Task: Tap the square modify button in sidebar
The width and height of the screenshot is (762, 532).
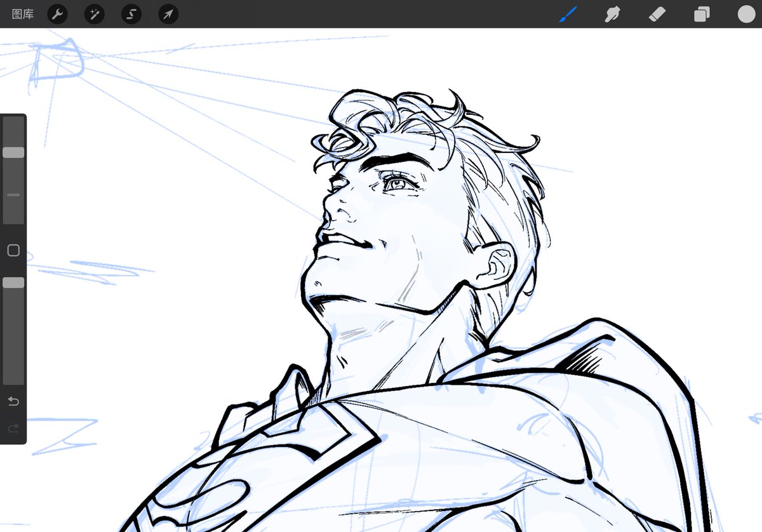Action: point(13,250)
